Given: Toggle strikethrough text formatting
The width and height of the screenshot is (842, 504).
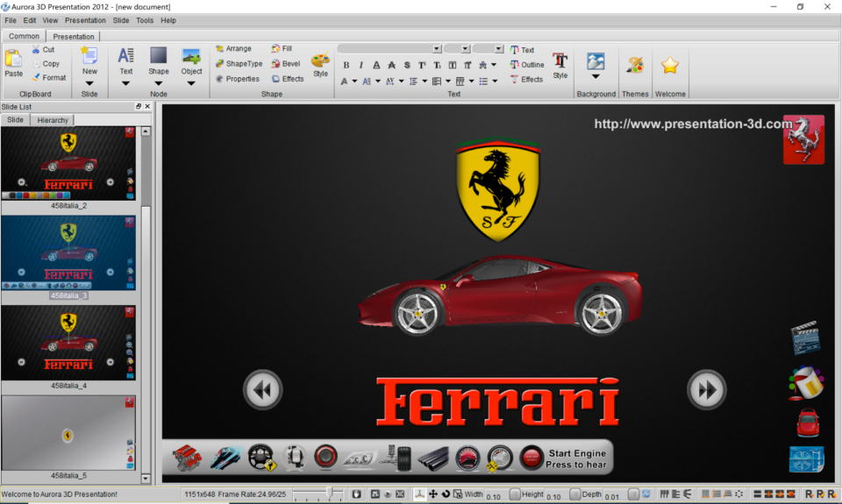Looking at the screenshot, I should tap(391, 65).
